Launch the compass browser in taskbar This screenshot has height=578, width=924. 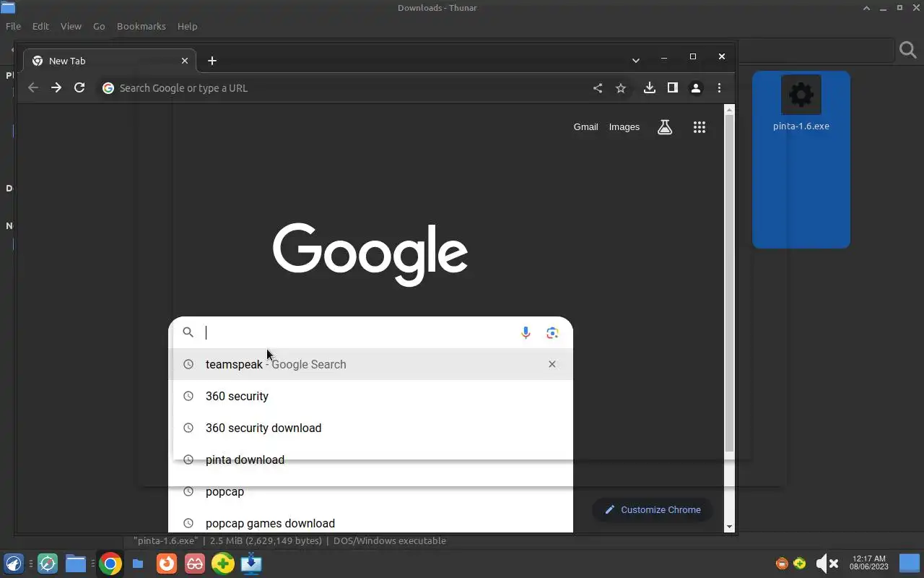tap(48, 564)
